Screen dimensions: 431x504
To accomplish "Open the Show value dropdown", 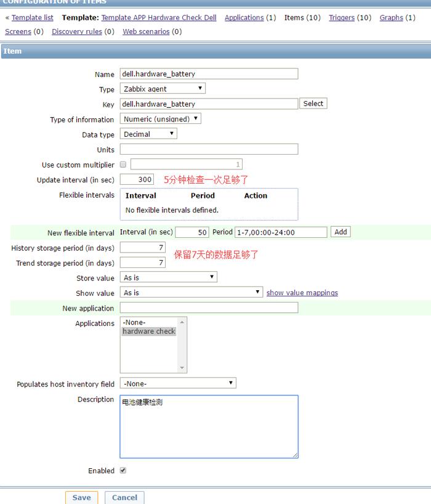I will click(191, 293).
